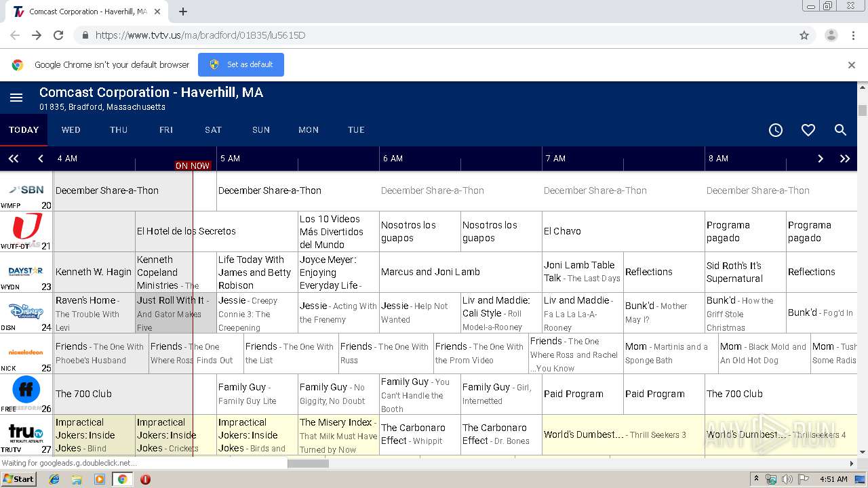This screenshot has width=868, height=488.
Task: Open Marcus and Joni Lamb listing
Action: 460,272
